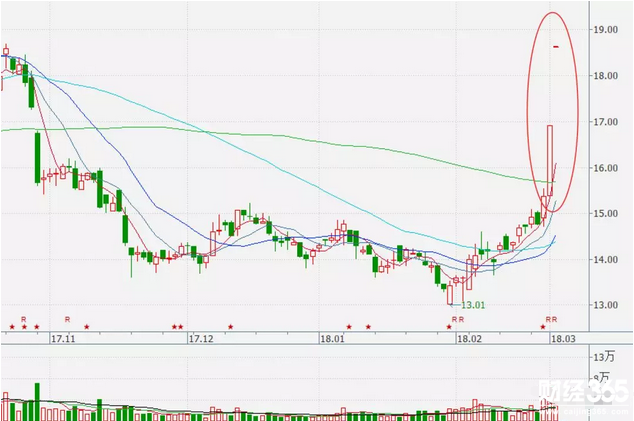Click the 14.00 price axis label
The height and width of the screenshot is (421, 634).
click(606, 260)
